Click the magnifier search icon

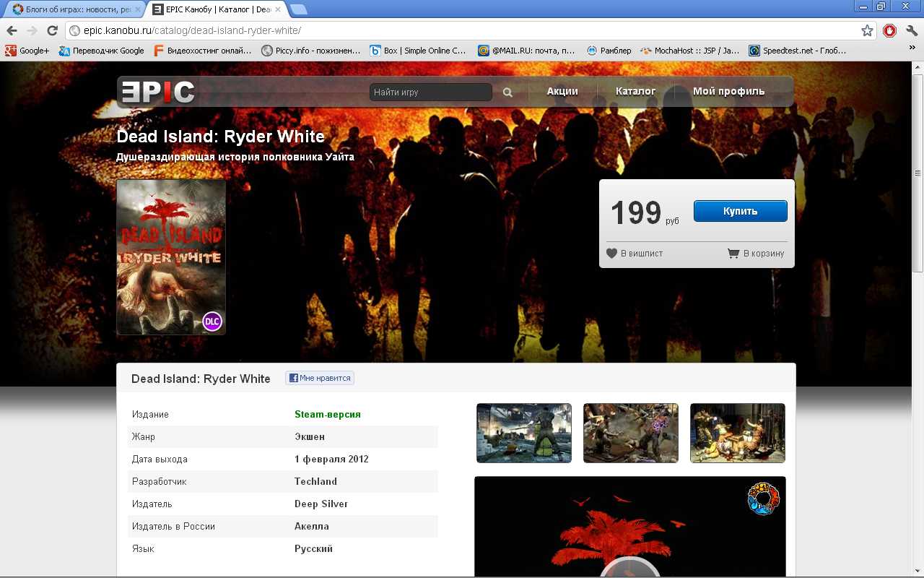pyautogui.click(x=507, y=92)
